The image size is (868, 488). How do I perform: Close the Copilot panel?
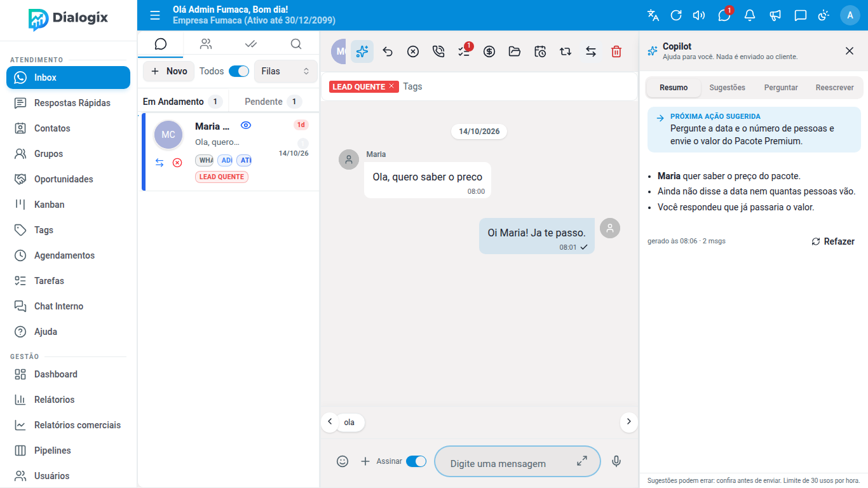[x=850, y=51]
